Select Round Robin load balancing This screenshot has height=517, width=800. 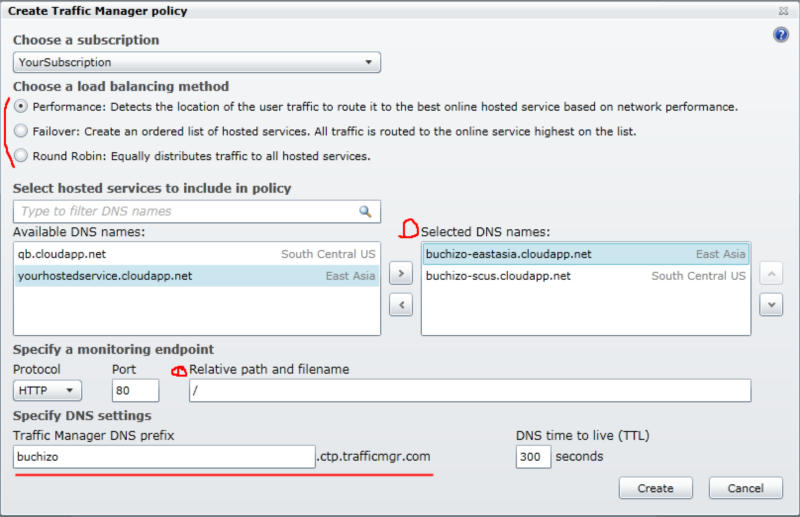(x=21, y=156)
